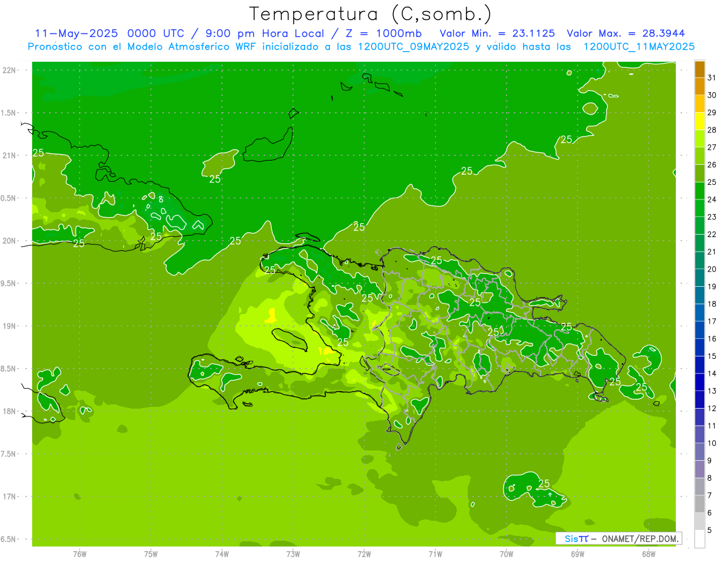The width and height of the screenshot is (728, 562).
Task: Click the 6.5N latitude tick label
Action: point(8,539)
